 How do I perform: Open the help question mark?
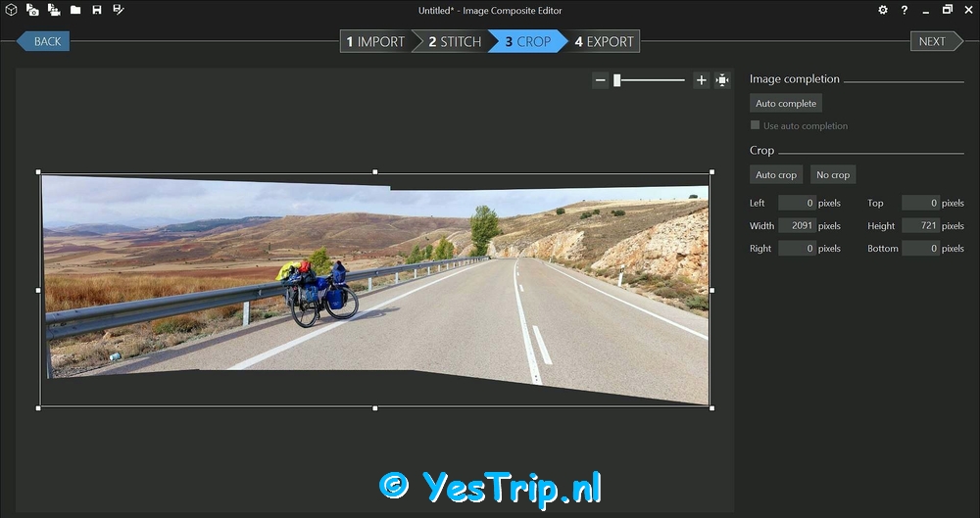pos(905,10)
